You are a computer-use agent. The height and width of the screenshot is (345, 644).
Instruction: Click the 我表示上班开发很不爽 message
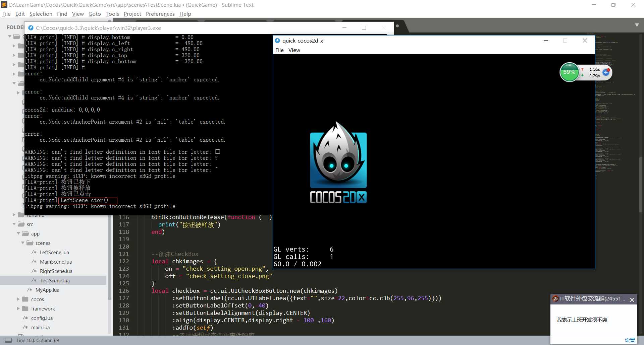pos(582,320)
